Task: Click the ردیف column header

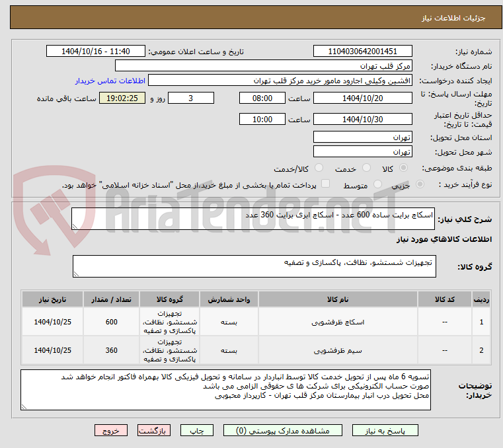Action: pos(481,299)
